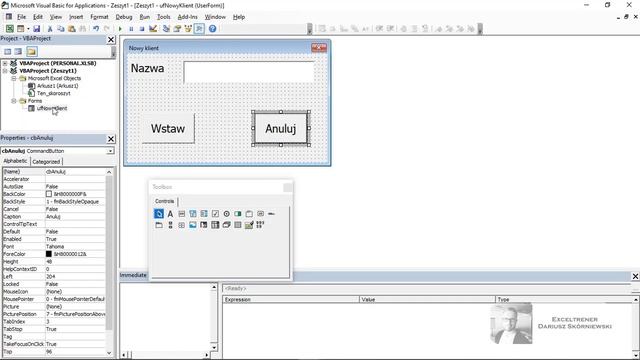Image resolution: width=640 pixels, height=360 pixels.
Task: Click the Anuluj button on the form
Action: click(280, 129)
